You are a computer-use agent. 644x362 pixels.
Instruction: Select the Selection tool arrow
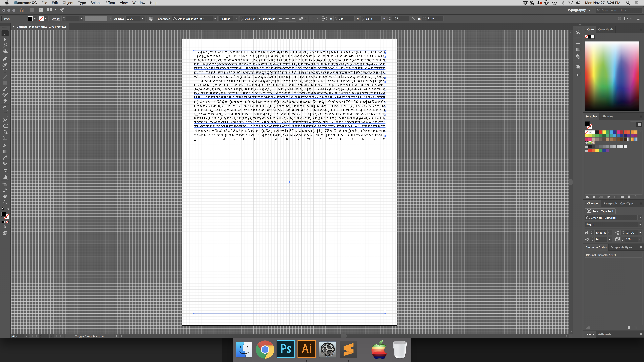coord(5,33)
